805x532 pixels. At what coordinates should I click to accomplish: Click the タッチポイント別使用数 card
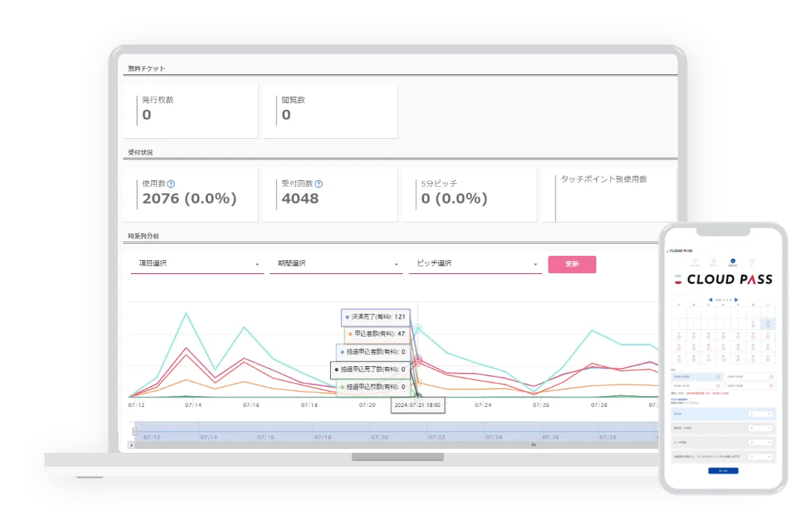pyautogui.click(x=608, y=195)
